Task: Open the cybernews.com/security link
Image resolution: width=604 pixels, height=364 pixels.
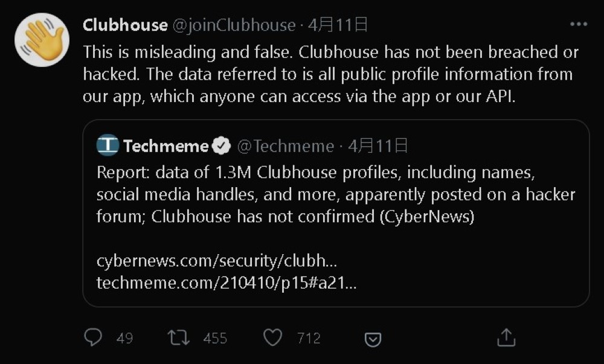Action: click(x=217, y=261)
